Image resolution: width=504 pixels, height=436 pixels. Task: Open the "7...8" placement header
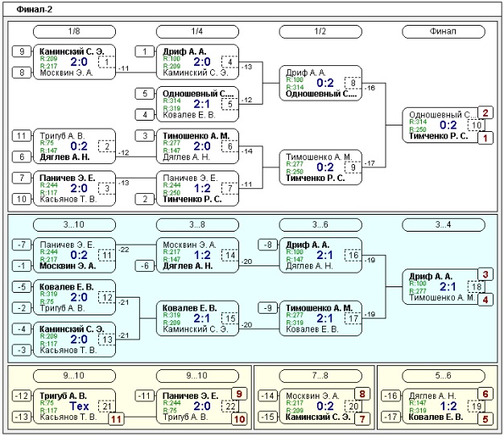320,376
